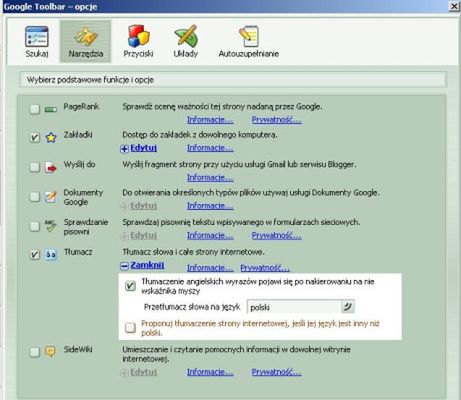Click the Dokumenty Google document icon

51,197
